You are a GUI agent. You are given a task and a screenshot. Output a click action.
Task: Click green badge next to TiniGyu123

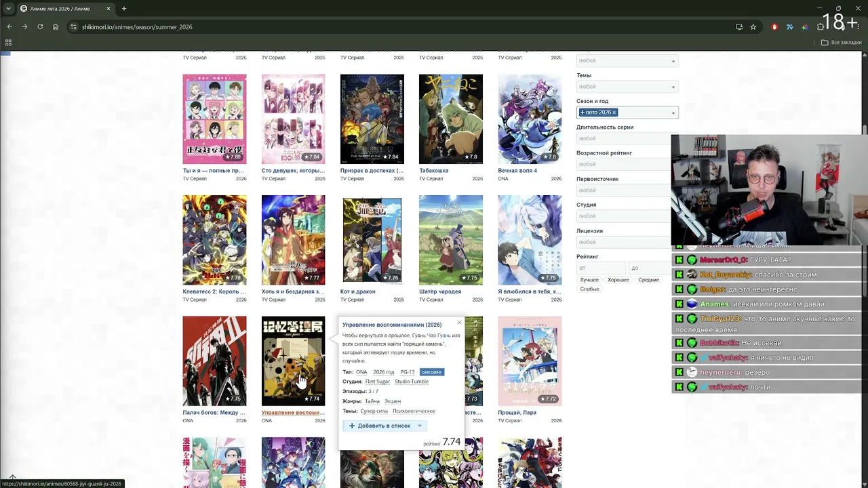pos(692,319)
